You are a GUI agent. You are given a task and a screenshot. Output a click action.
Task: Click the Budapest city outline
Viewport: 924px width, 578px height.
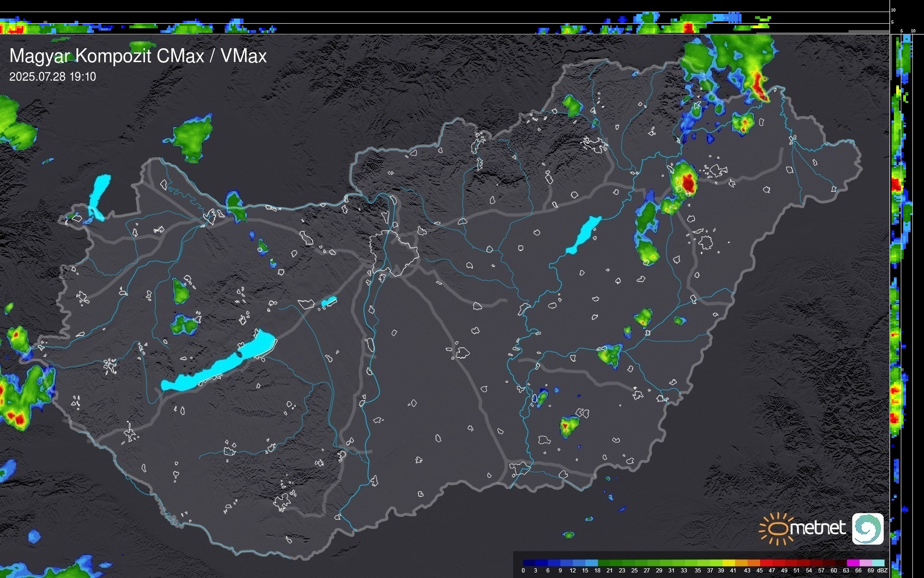click(393, 253)
